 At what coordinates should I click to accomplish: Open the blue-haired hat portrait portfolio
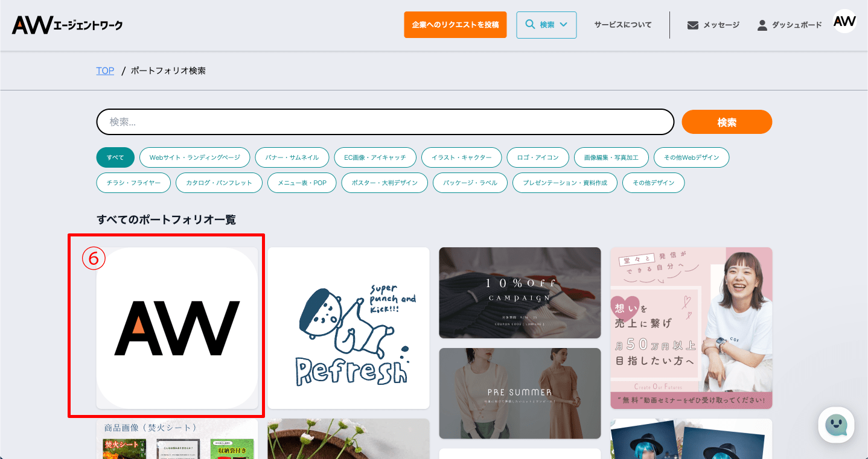(x=691, y=439)
